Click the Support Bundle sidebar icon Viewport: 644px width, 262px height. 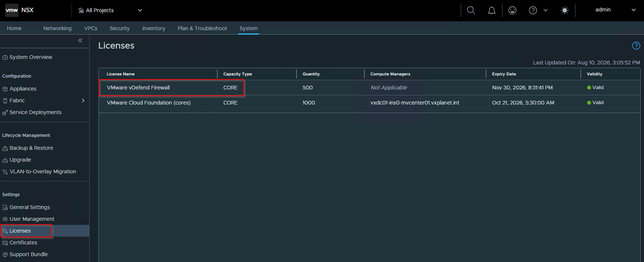click(5, 255)
